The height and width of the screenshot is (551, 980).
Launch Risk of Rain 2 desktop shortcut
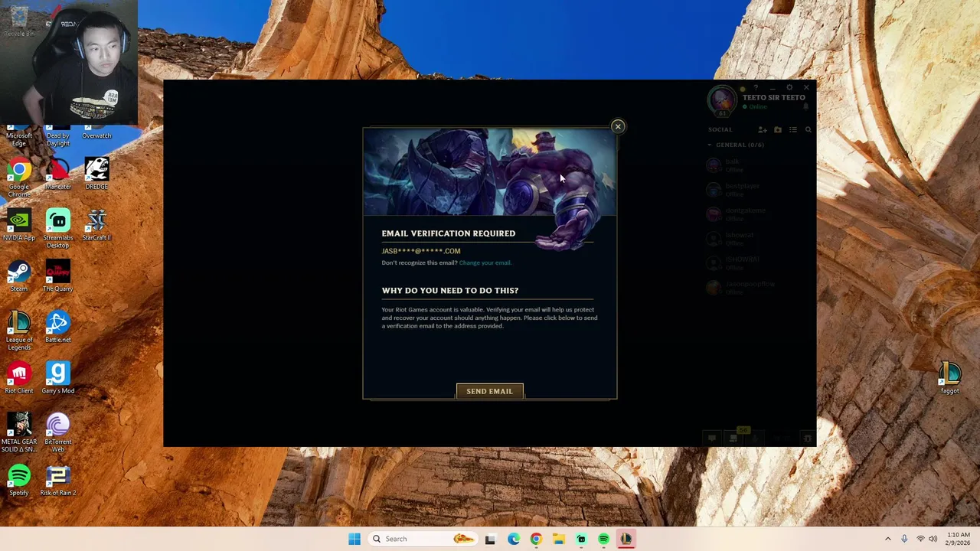coord(58,481)
